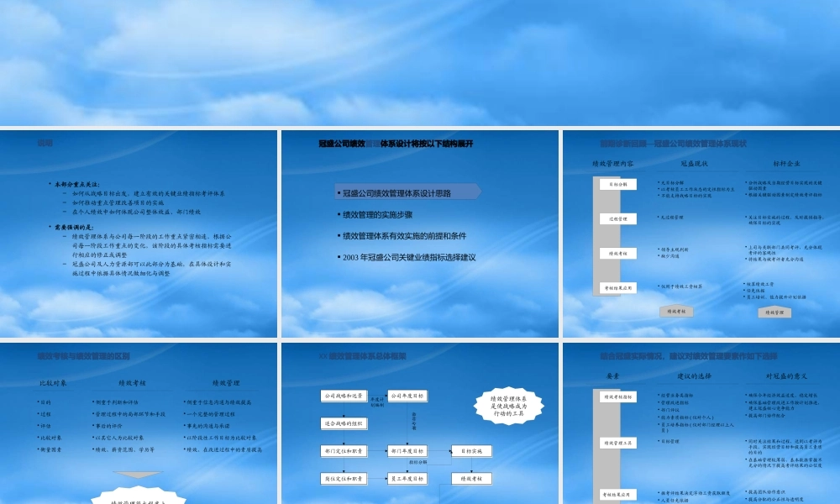Click the '绩效管理' column header in comparison slide
840x504 pixels.
pos(225,384)
